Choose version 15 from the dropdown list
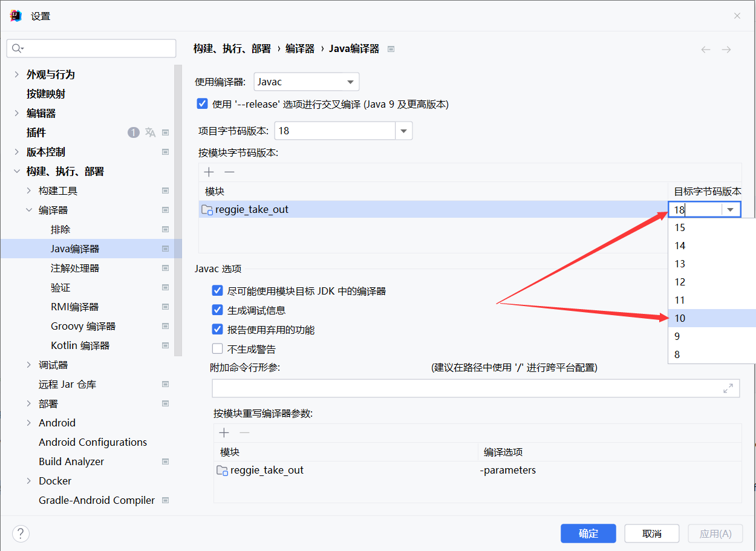Viewport: 756px width, 551px height. [712, 227]
